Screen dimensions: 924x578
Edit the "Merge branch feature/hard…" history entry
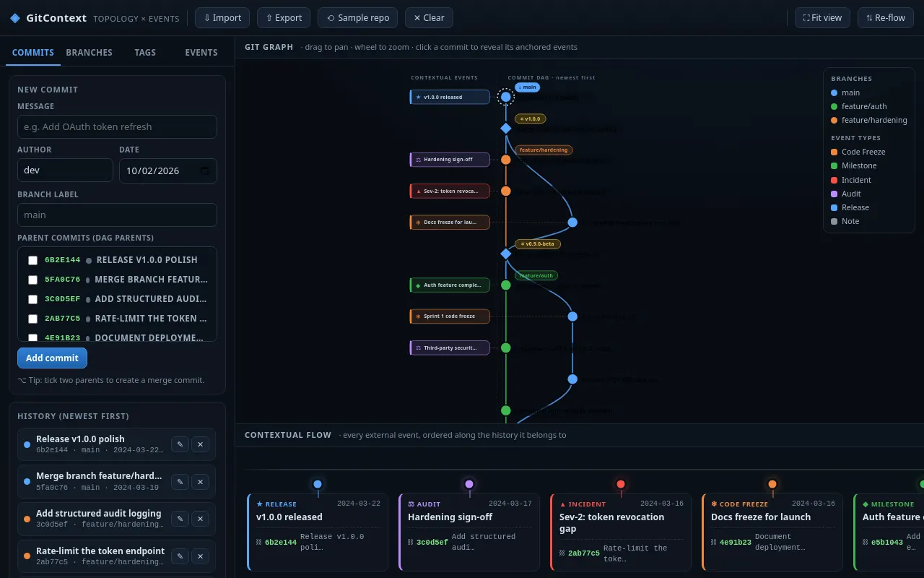pyautogui.click(x=180, y=482)
